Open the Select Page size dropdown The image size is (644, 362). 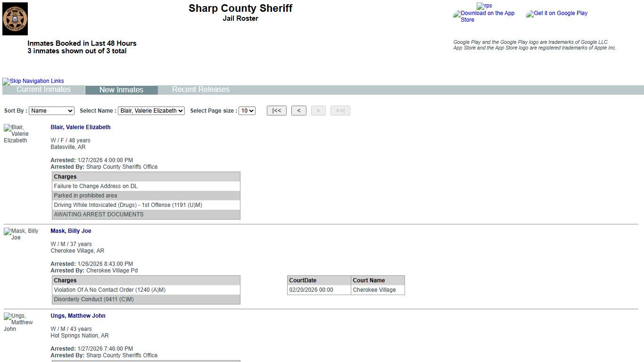pyautogui.click(x=247, y=111)
